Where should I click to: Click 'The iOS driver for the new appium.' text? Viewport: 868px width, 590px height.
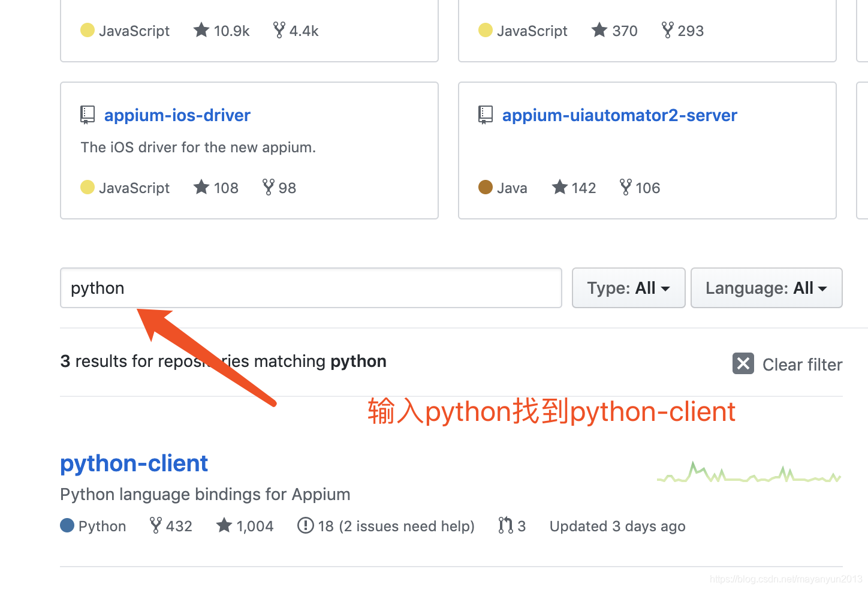[198, 147]
